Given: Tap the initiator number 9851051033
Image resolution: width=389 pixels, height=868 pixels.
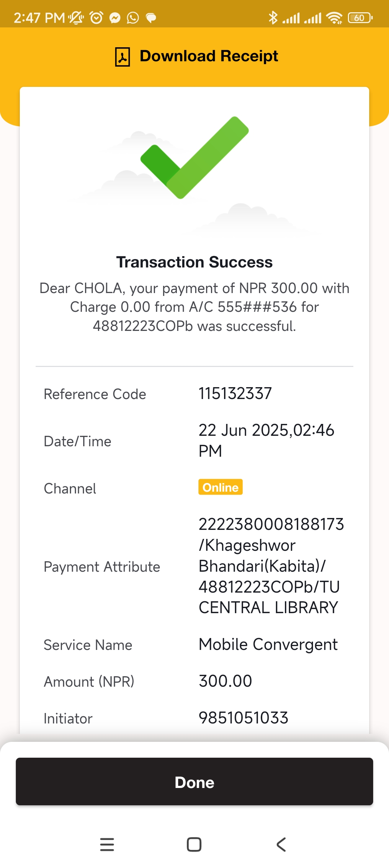Looking at the screenshot, I should coord(243,718).
